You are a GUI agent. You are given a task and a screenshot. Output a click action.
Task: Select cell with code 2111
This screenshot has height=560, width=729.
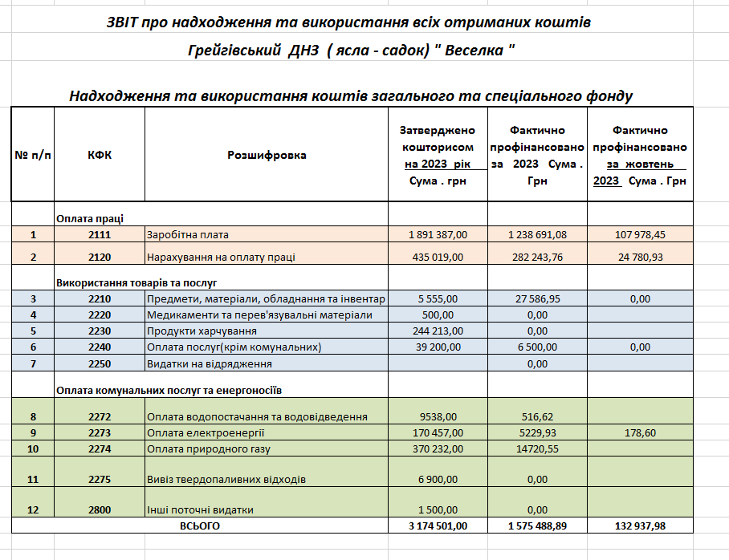(x=100, y=235)
